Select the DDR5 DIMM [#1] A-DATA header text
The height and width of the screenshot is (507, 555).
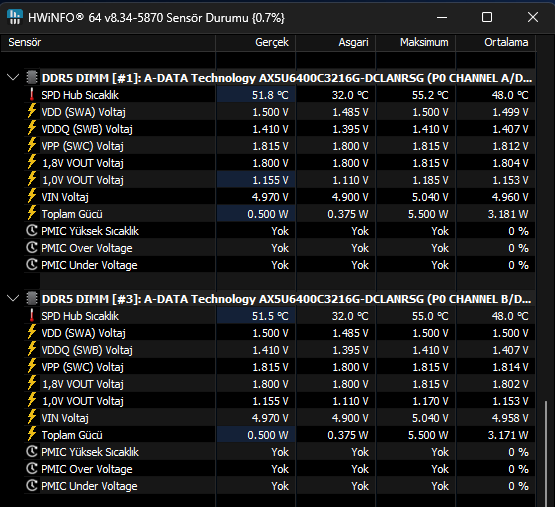(x=287, y=78)
